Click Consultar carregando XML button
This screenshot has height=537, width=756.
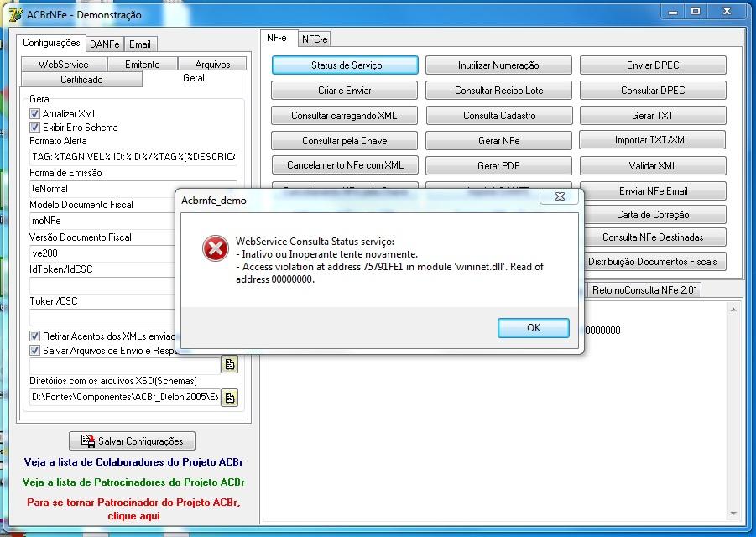click(344, 116)
